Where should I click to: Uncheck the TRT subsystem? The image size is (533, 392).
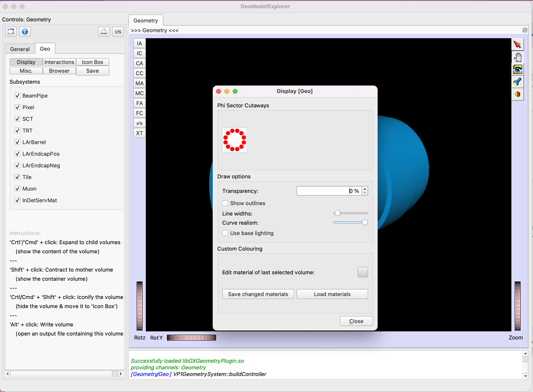(17, 131)
